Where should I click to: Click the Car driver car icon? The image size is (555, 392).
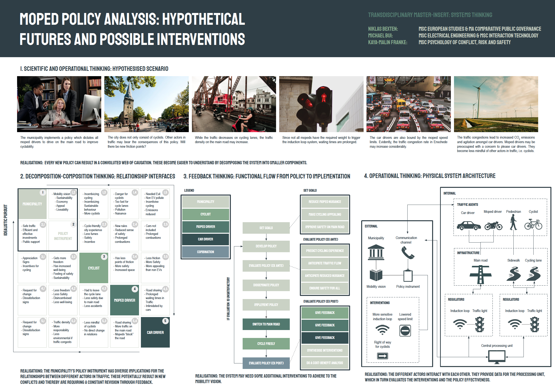[469, 226]
